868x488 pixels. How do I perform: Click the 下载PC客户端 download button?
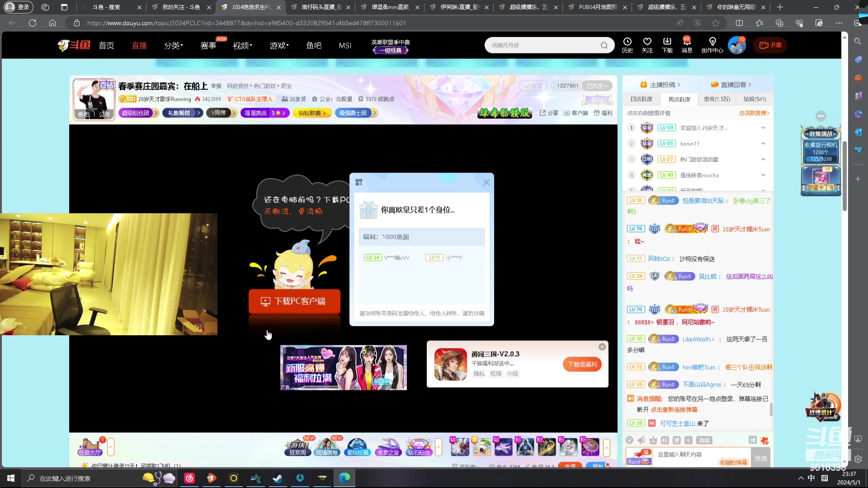294,301
